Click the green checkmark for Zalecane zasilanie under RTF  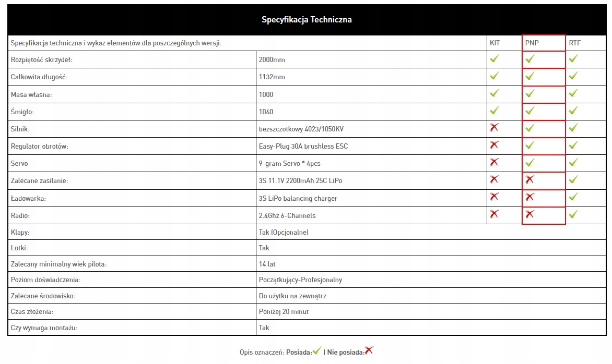click(573, 180)
